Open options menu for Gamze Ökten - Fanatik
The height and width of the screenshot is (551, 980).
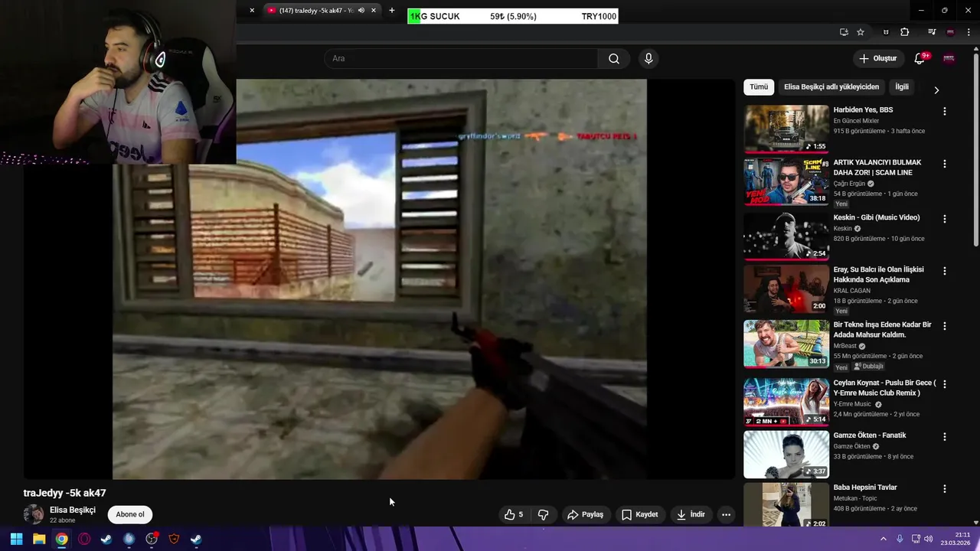click(944, 436)
